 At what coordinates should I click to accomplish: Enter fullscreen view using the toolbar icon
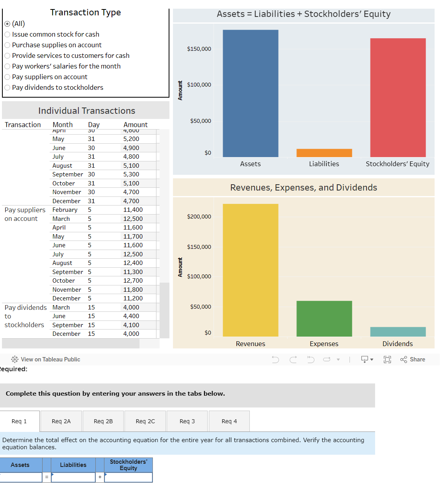387,359
